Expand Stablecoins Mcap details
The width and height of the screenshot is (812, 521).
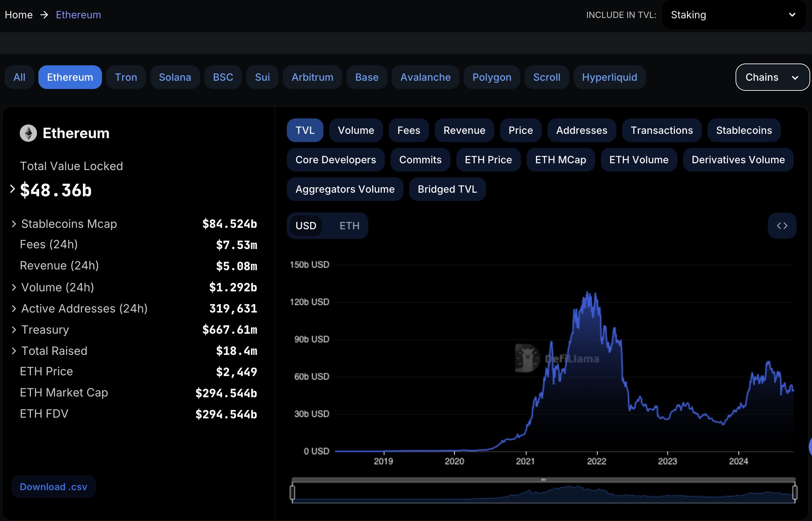pyautogui.click(x=14, y=224)
